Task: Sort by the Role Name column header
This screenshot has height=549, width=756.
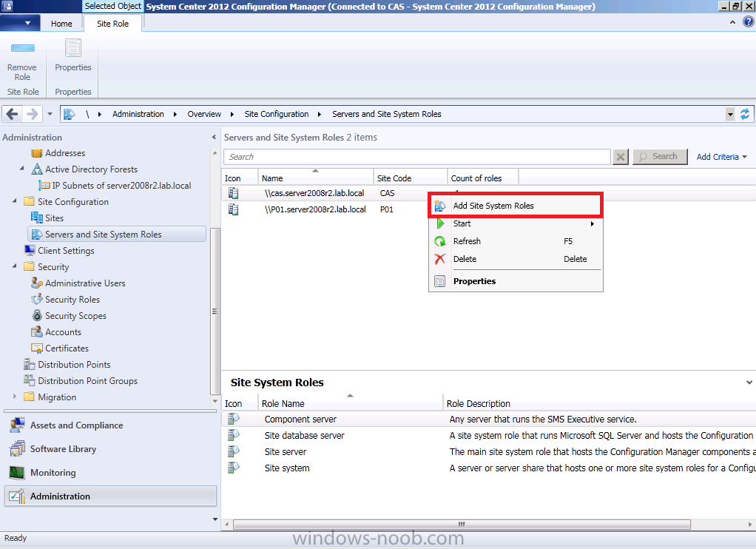Action: pos(351,403)
